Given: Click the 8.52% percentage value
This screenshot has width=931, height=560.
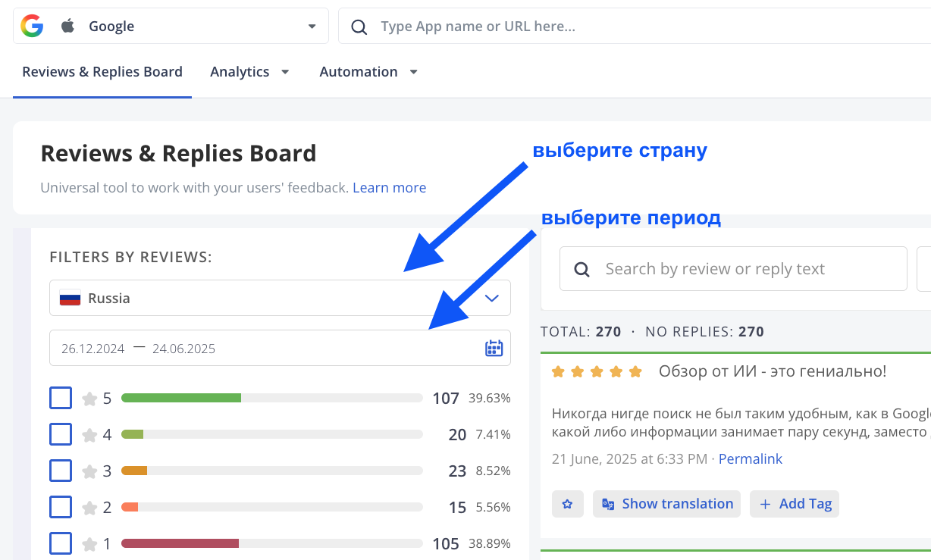Looking at the screenshot, I should (x=493, y=471).
